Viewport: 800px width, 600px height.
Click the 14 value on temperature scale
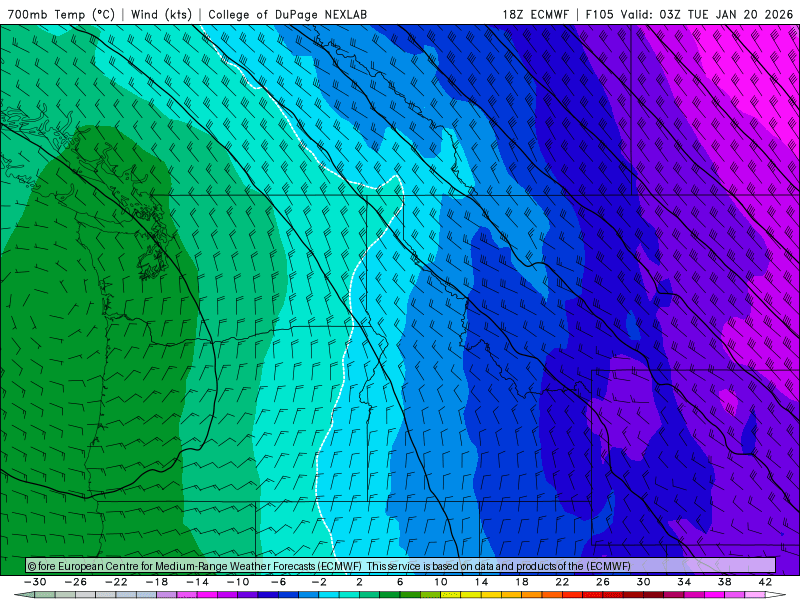(x=481, y=582)
